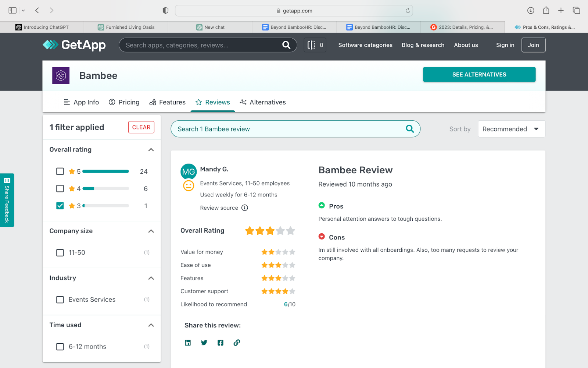Reload the page with the refresh icon

coord(408,11)
